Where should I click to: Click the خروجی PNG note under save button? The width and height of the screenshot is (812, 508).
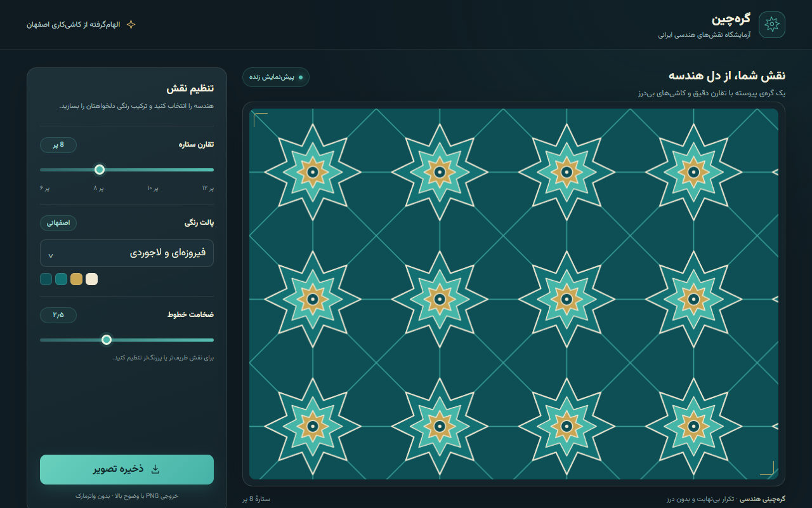(x=127, y=495)
